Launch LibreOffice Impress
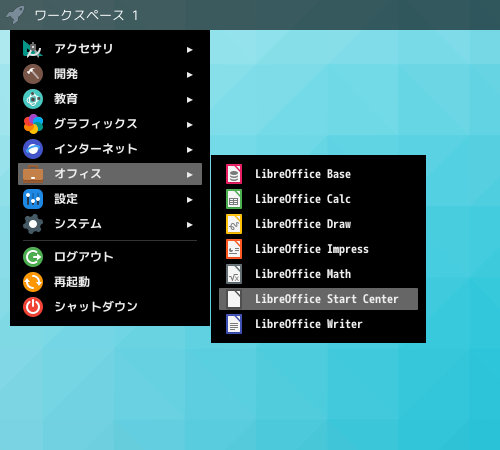The height and width of the screenshot is (450, 500). point(318,249)
